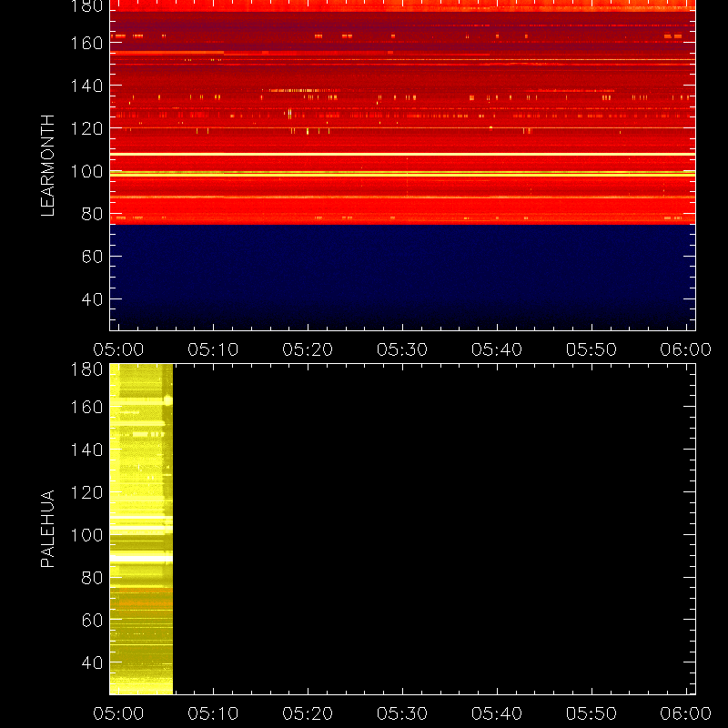This screenshot has height=728, width=728.
Task: Click the bright yellow line near 108 in the Learmonth spectrogram
Action: coord(402,154)
